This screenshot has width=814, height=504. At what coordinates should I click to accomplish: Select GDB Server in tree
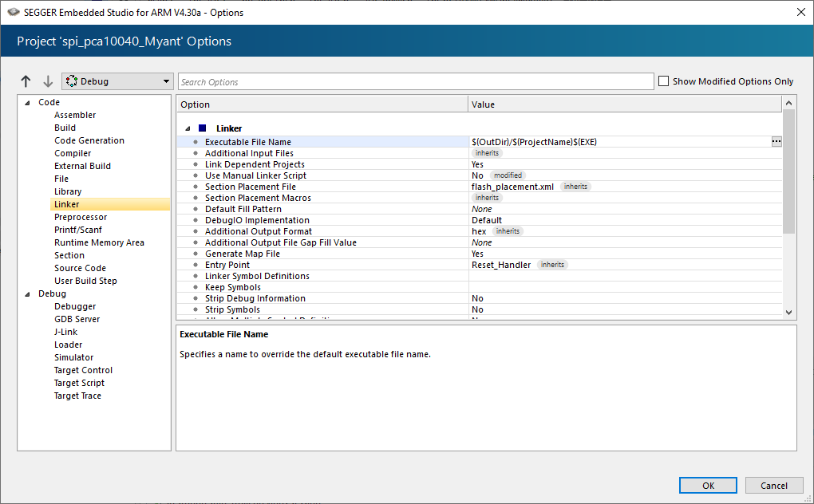pos(77,320)
